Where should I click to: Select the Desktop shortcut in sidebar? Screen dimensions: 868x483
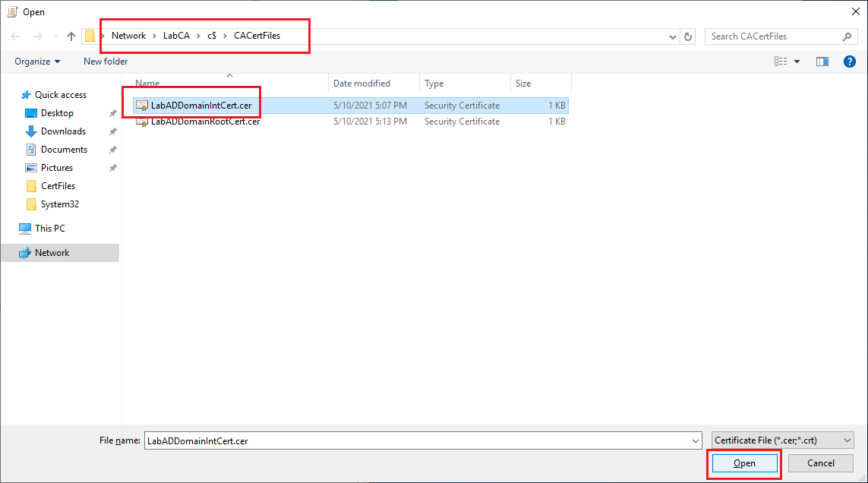(x=57, y=113)
